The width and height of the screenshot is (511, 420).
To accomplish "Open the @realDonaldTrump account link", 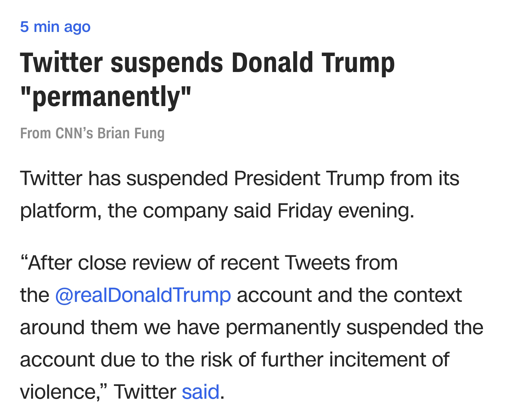I will click(143, 295).
